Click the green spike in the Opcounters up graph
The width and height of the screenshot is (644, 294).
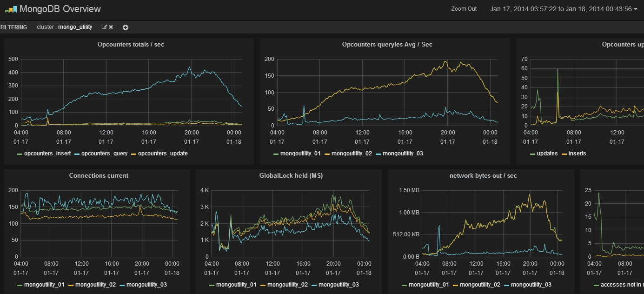(558, 70)
